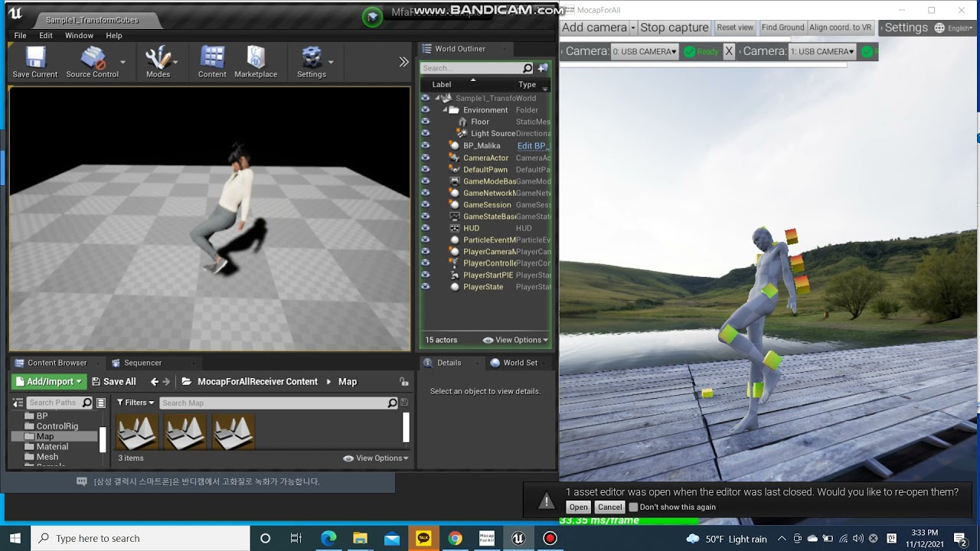Open the Add/Import dropdown

point(48,382)
